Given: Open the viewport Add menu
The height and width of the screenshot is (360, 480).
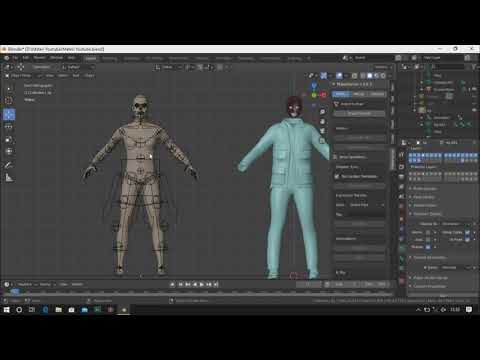Looking at the screenshot, I should click(x=76, y=76).
